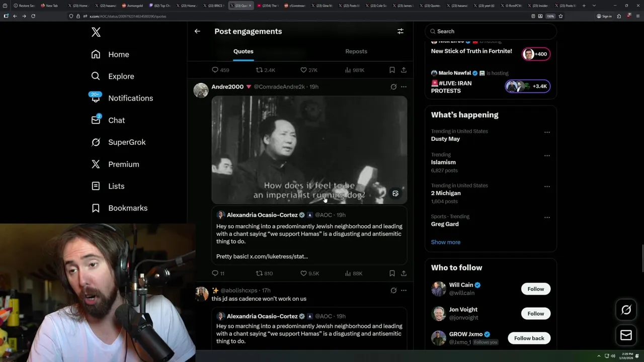Follow back GROW Jxmo
Viewport: 644px width, 362px height.
tap(529, 338)
